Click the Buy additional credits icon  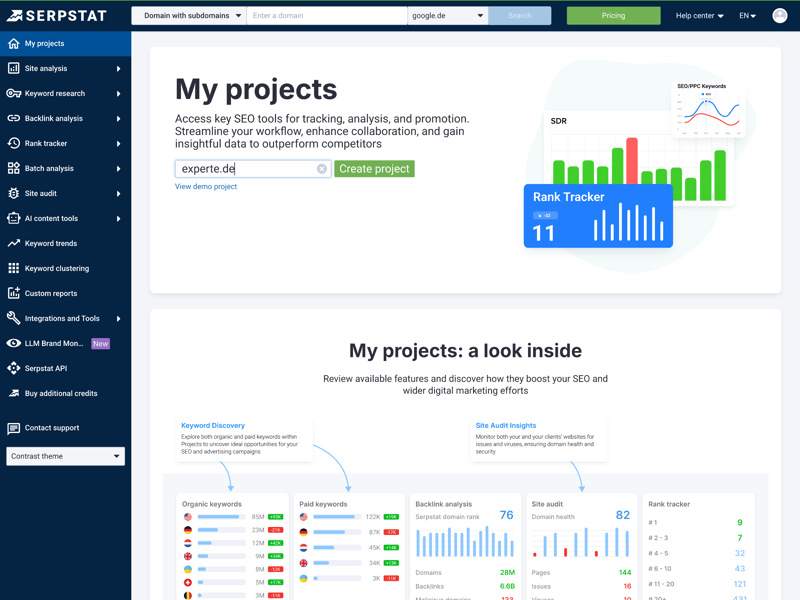pyautogui.click(x=14, y=393)
